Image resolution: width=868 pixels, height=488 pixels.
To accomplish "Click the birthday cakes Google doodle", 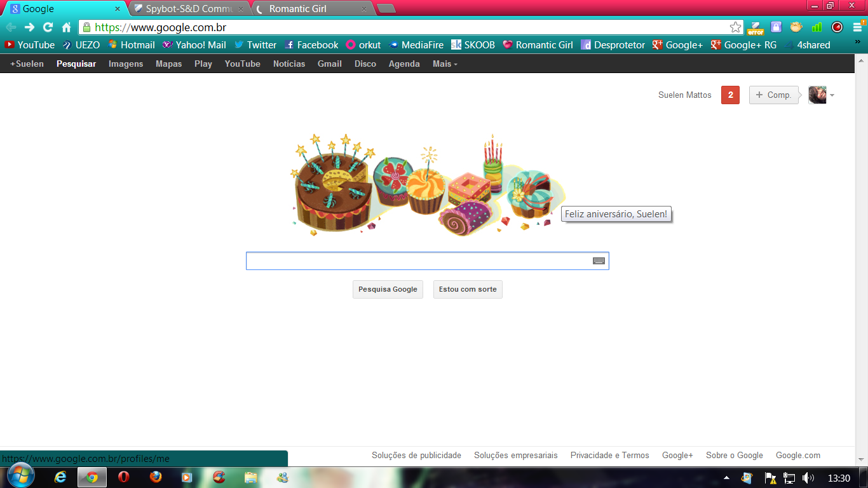I will point(428,185).
